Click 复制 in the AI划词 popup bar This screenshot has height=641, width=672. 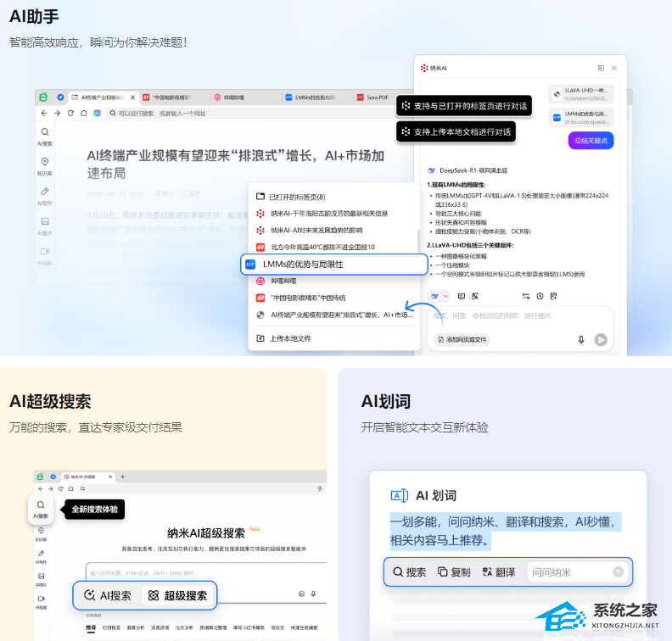coord(454,572)
